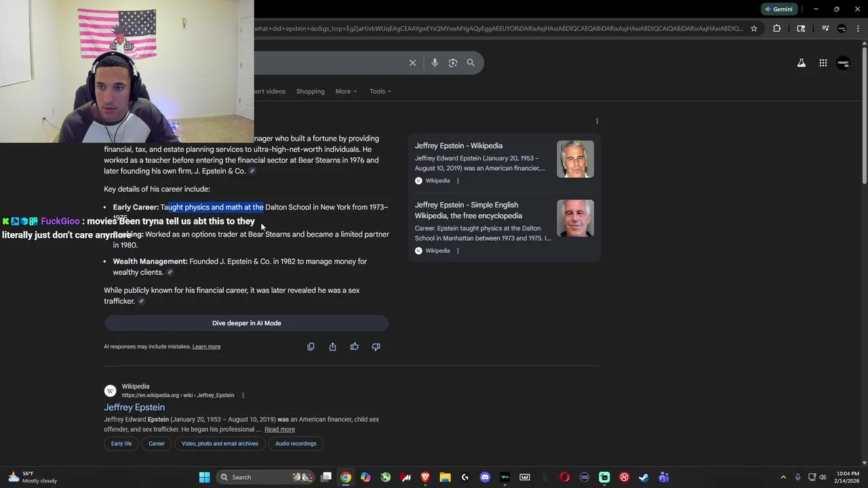Give thumbs down to AI overview
The width and height of the screenshot is (868, 488).
[376, 346]
